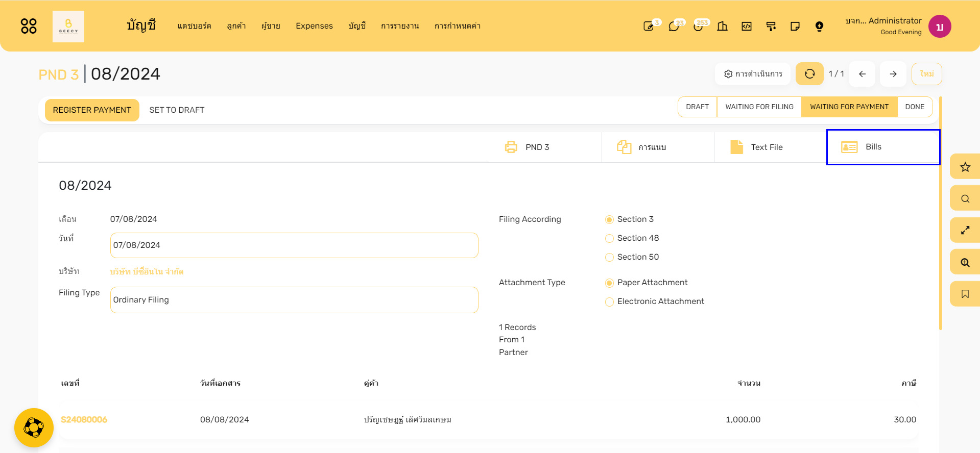Image resolution: width=980 pixels, height=453 pixels.
Task: Click the paint roller theme icon
Action: (x=771, y=26)
